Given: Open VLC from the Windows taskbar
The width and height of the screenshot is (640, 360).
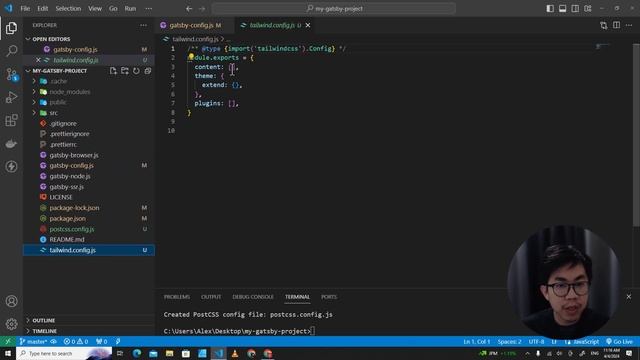Looking at the screenshot, I should pyautogui.click(x=235, y=353).
